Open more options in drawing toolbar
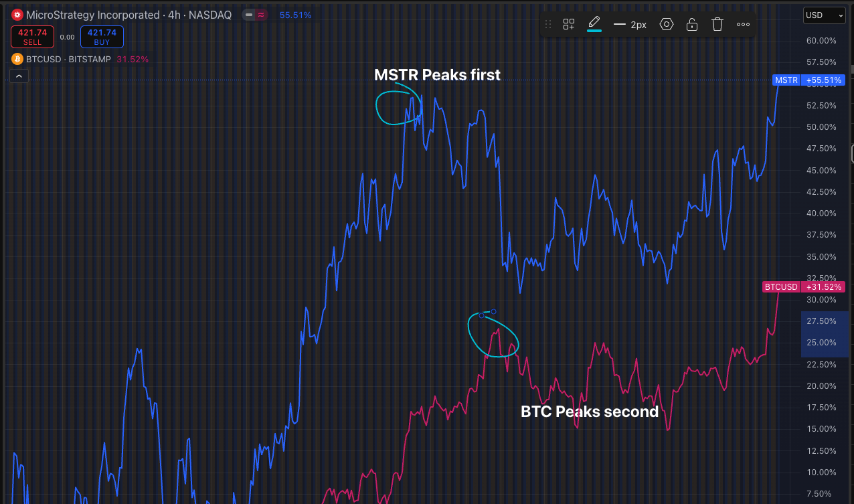Viewport: 854px width, 504px height. [743, 25]
